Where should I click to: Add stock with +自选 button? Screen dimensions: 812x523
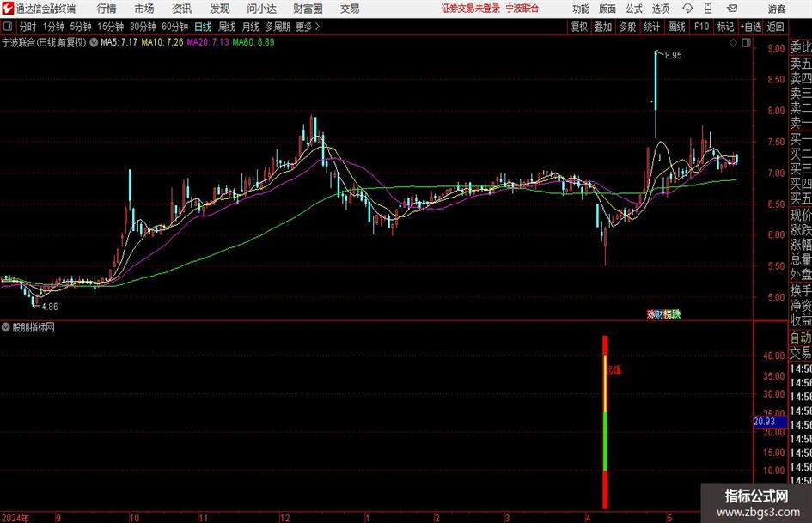point(751,27)
